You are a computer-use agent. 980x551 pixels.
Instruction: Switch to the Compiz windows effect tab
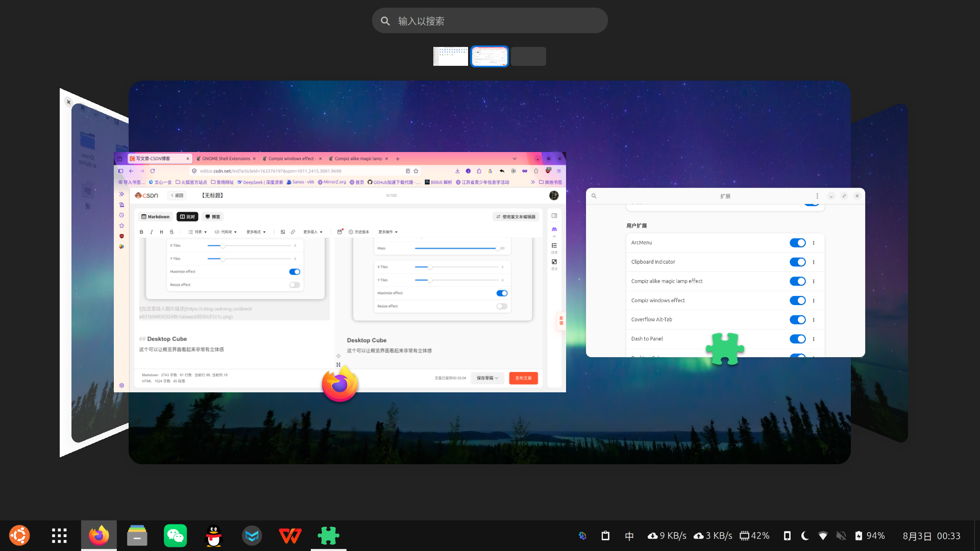tap(292, 159)
